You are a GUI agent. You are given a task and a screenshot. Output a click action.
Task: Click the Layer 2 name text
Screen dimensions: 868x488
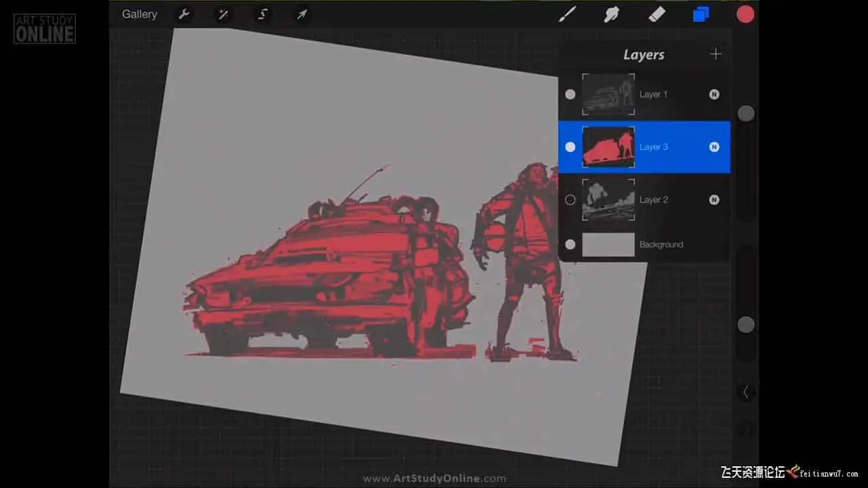[654, 200]
